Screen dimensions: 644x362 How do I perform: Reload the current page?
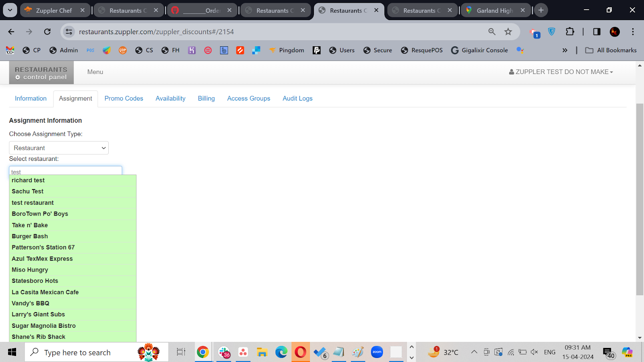coord(47,32)
